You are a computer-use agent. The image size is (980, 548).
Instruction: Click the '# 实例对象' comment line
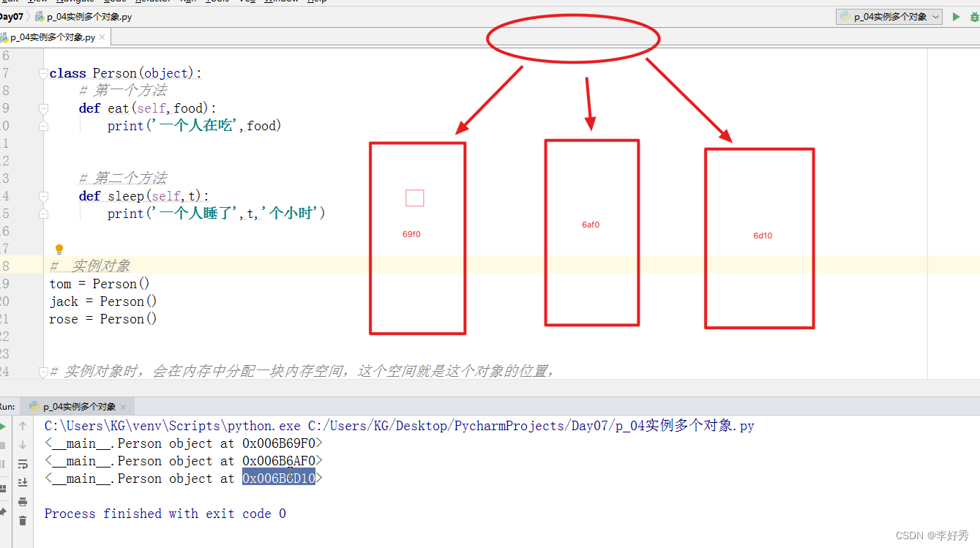point(89,266)
